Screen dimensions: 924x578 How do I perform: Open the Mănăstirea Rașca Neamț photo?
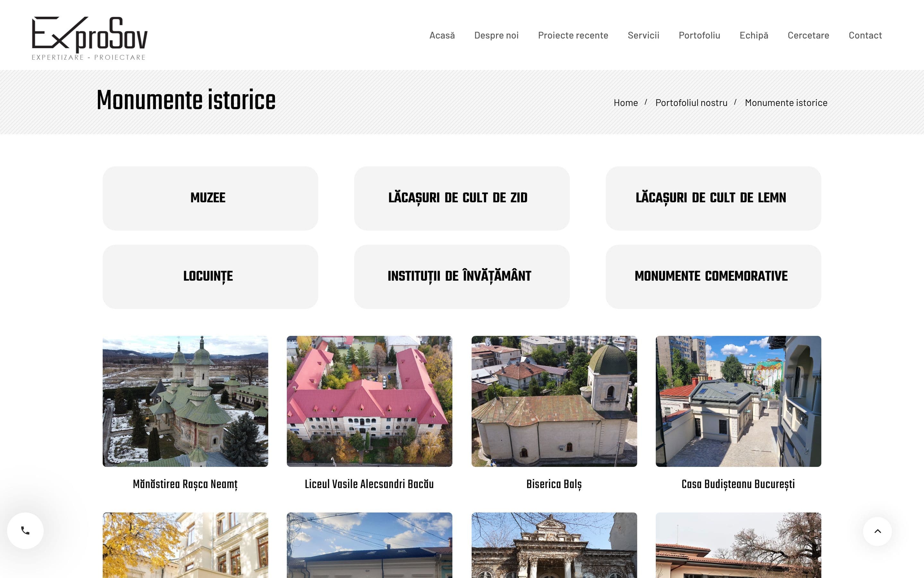[x=185, y=401]
